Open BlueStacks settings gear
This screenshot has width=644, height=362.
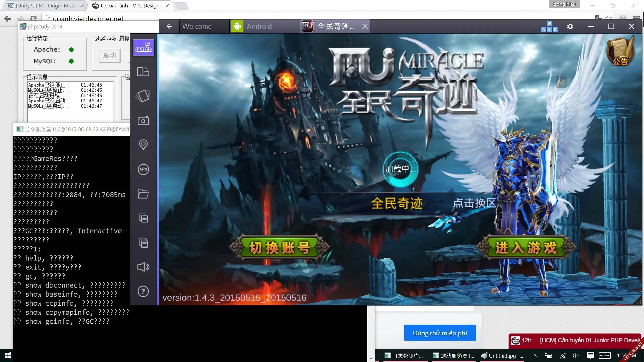[x=570, y=26]
